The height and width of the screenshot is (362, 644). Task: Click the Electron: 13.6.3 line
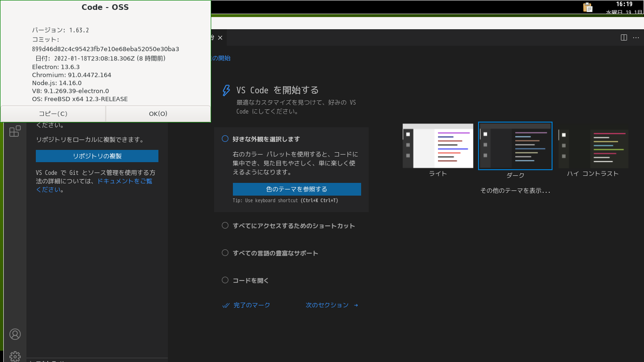point(56,67)
